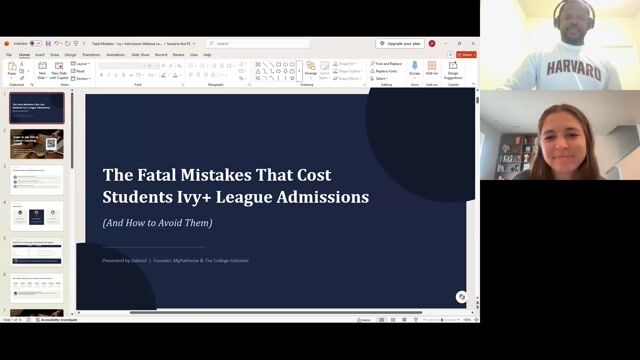Viewport: 640px width, 360px height.
Task: Click the zoom slider in status bar
Action: point(442,320)
